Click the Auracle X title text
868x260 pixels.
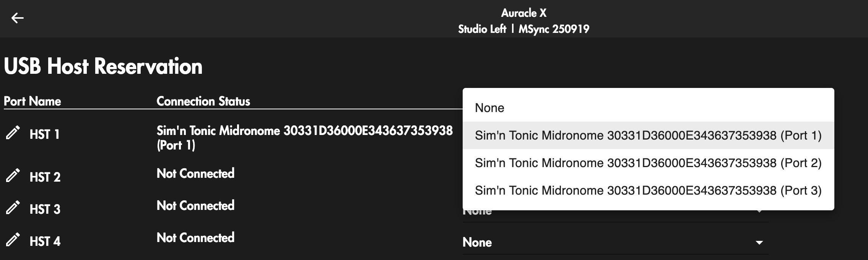(x=523, y=13)
